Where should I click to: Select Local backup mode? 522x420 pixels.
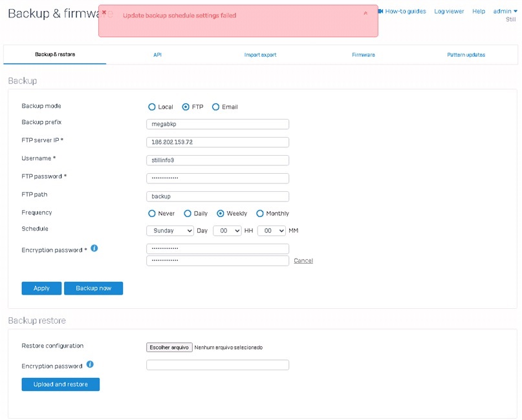click(x=152, y=107)
